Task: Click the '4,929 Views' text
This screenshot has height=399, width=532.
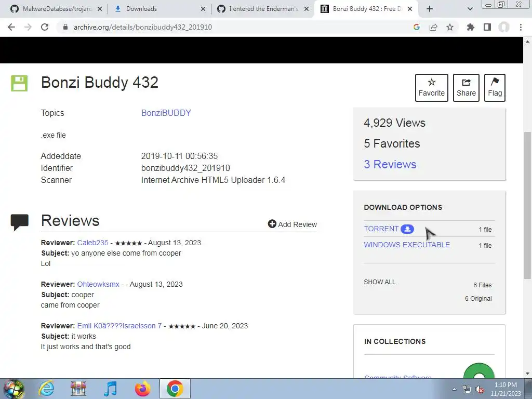Action: [x=395, y=123]
